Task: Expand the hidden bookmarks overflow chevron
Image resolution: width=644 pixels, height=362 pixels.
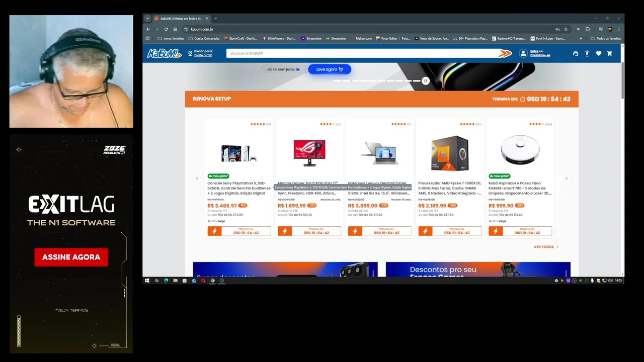Action: coord(581,38)
